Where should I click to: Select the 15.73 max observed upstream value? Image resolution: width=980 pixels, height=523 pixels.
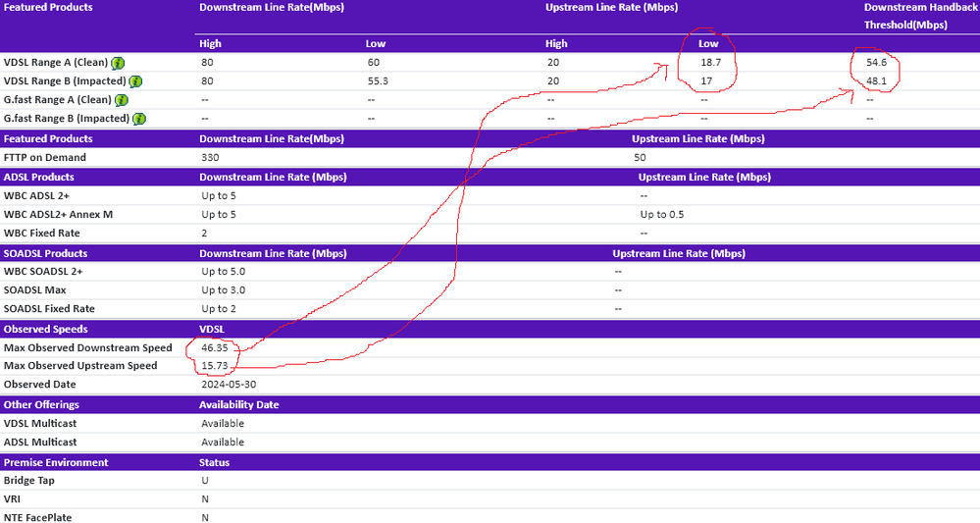218,366
